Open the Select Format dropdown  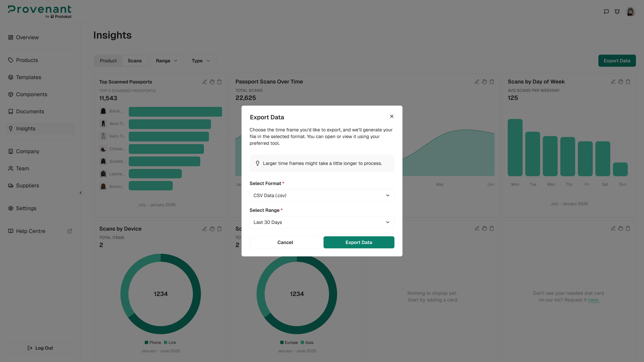pos(322,195)
